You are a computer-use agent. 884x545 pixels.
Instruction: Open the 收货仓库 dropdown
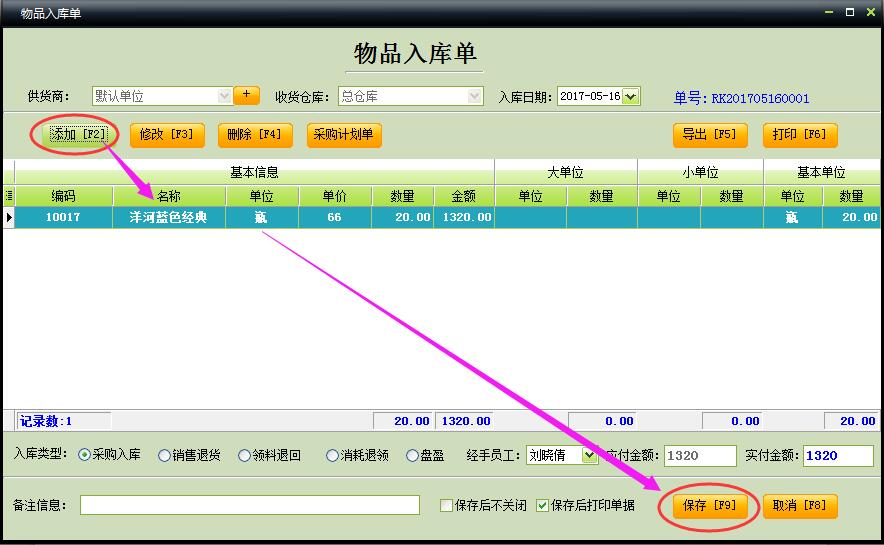(x=475, y=96)
